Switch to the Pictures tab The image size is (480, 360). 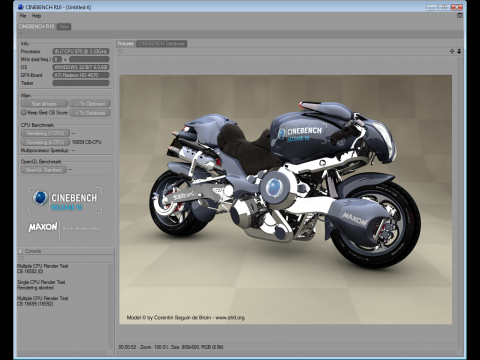coord(126,44)
